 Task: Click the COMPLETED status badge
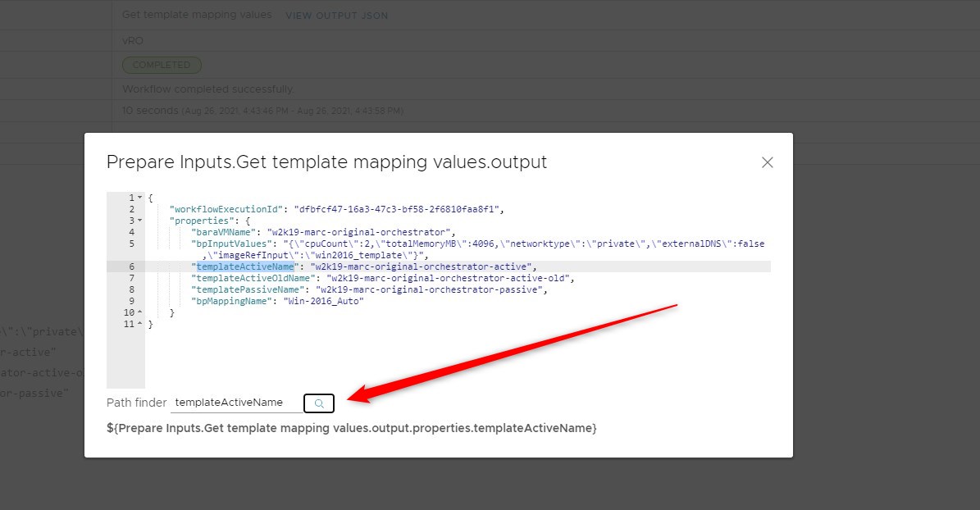coord(161,65)
